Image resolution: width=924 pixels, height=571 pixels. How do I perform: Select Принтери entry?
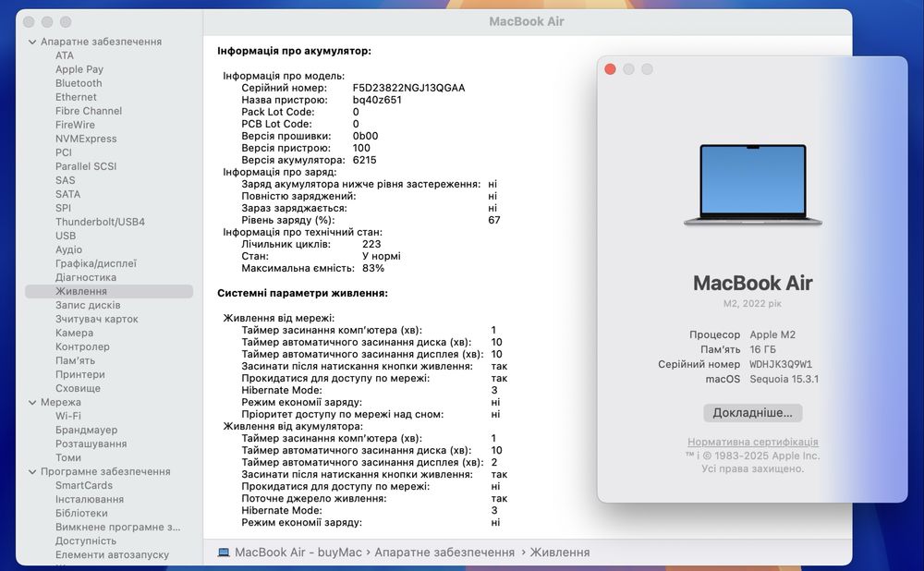point(80,374)
